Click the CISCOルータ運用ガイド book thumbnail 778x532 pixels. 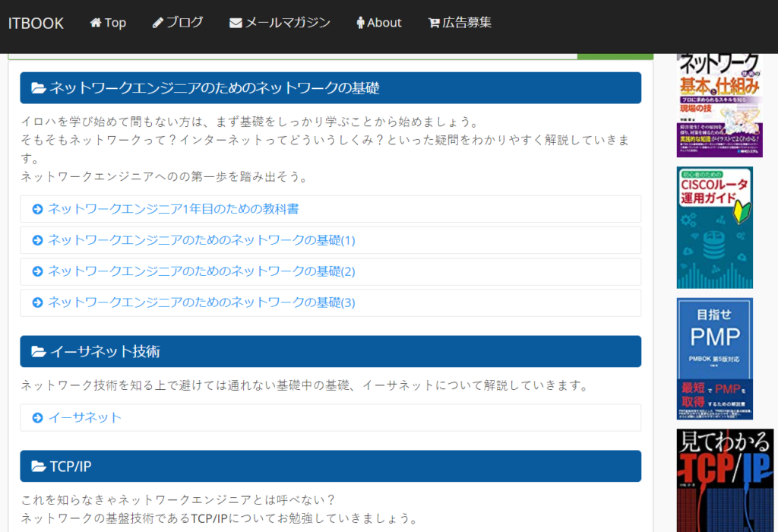(714, 226)
